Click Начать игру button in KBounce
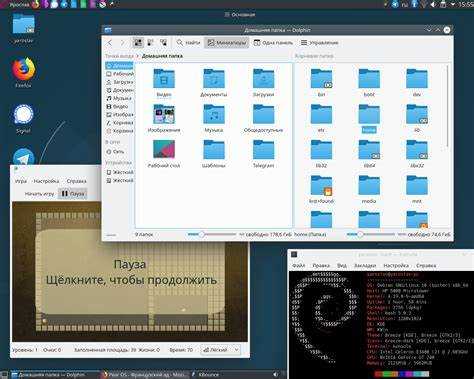This screenshot has height=379, width=474. click(x=39, y=193)
